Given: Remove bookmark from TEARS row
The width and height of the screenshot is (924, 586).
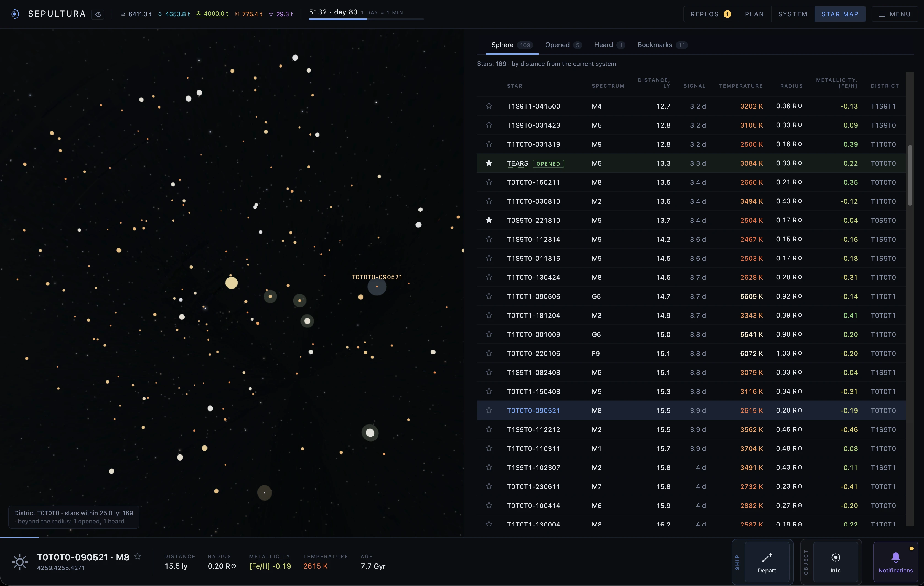Looking at the screenshot, I should pyautogui.click(x=489, y=163).
